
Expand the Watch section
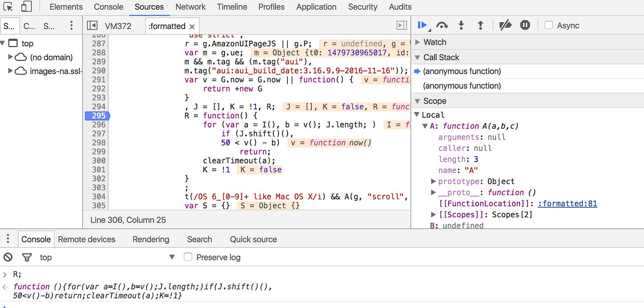(417, 42)
